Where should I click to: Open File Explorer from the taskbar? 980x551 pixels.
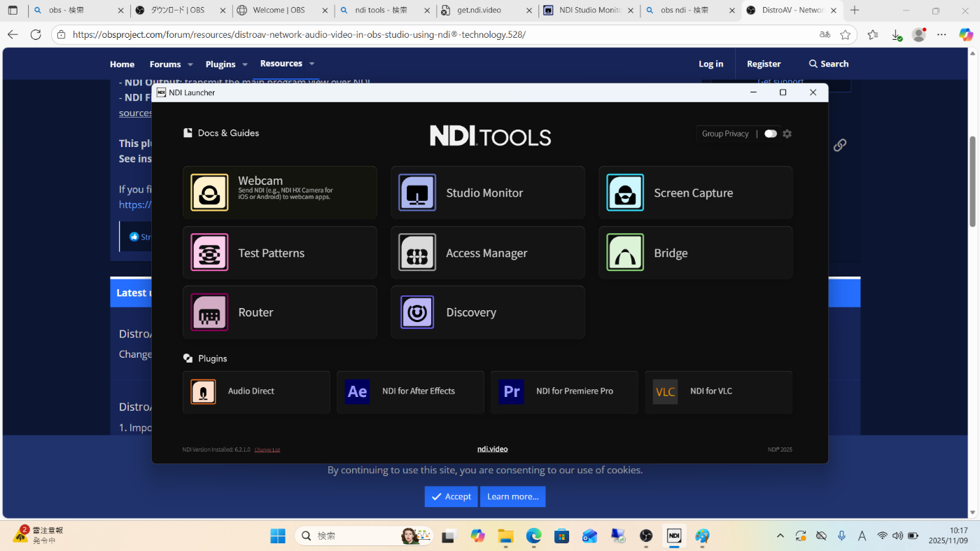point(505,536)
